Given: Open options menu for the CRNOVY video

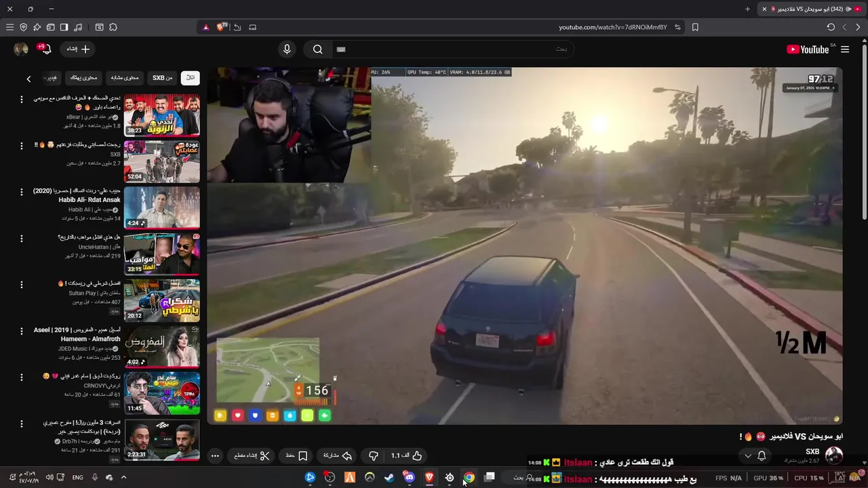Looking at the screenshot, I should [x=21, y=377].
